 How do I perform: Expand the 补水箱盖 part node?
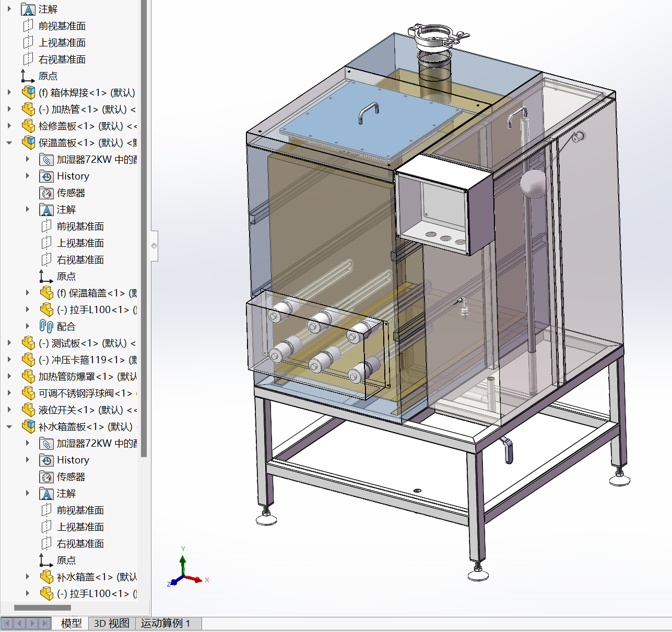28,577
